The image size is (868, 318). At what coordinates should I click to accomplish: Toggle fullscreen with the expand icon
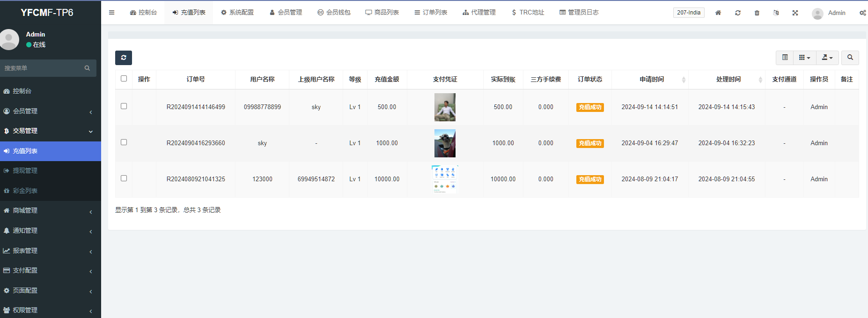pos(795,13)
